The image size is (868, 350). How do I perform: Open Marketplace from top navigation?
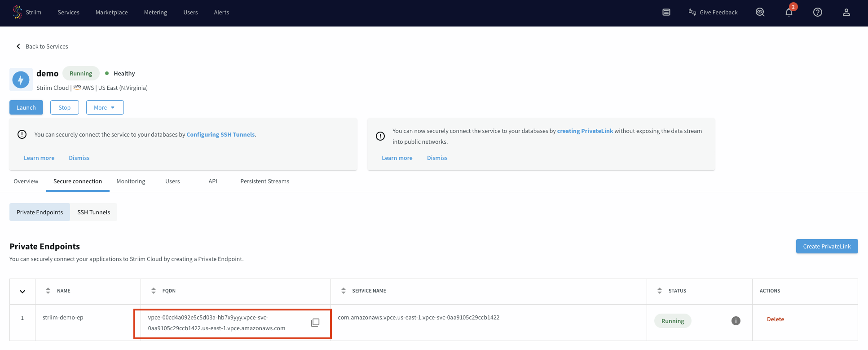click(x=111, y=13)
